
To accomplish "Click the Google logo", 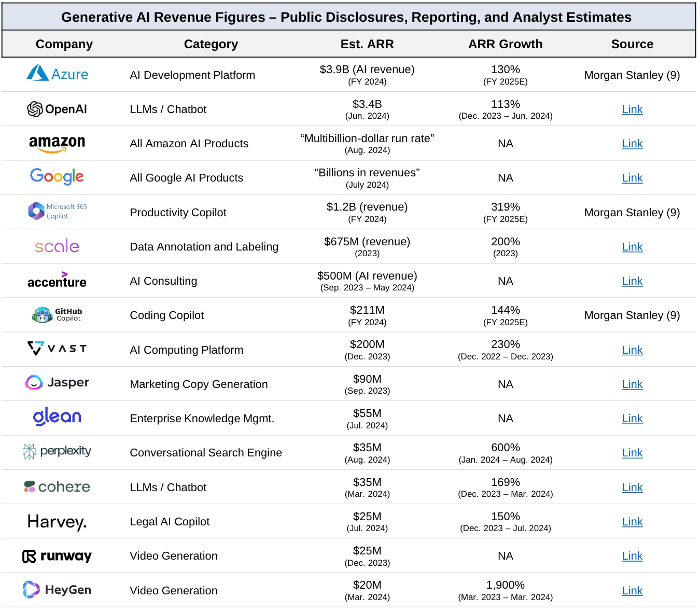I will click(57, 177).
